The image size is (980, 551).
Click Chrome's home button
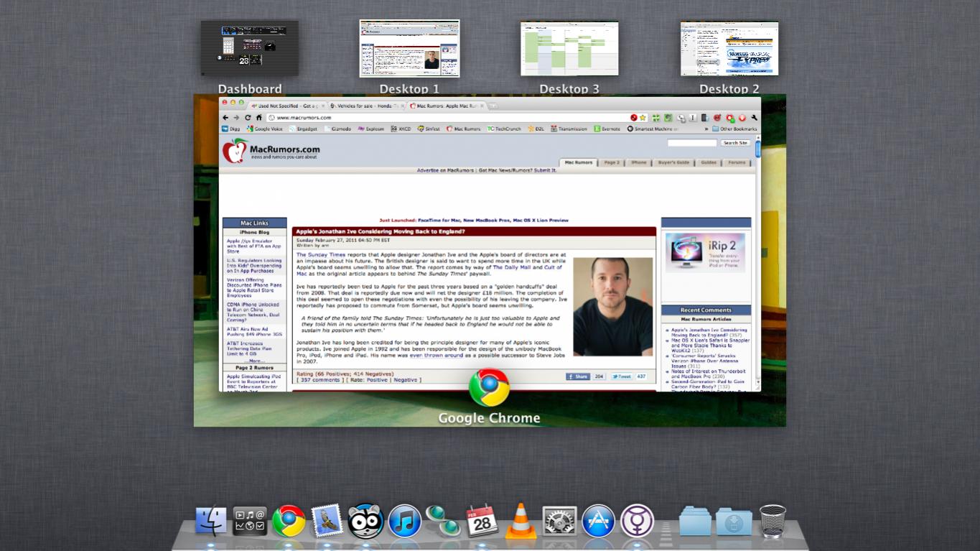pyautogui.click(x=259, y=118)
